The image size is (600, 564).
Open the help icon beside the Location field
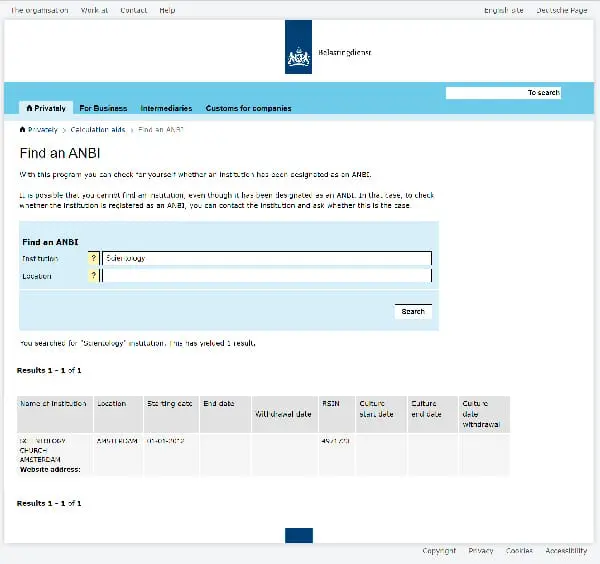pos(94,276)
